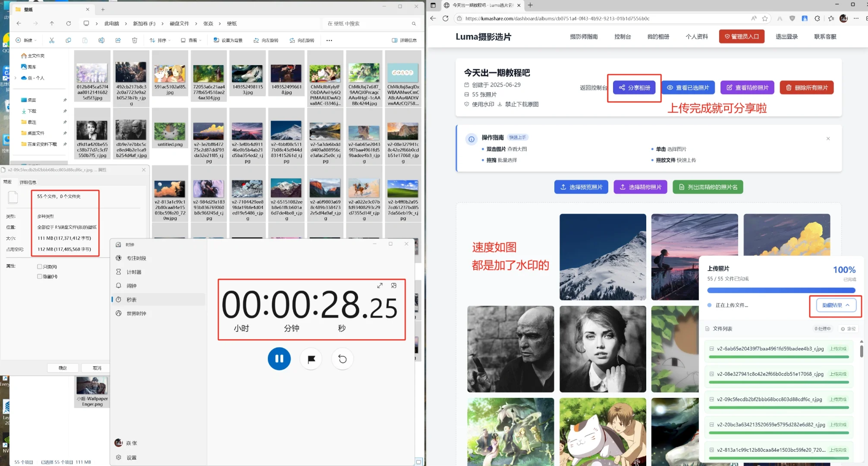Confirm properties dialog with 确定 button
868x466 pixels.
pyautogui.click(x=63, y=368)
